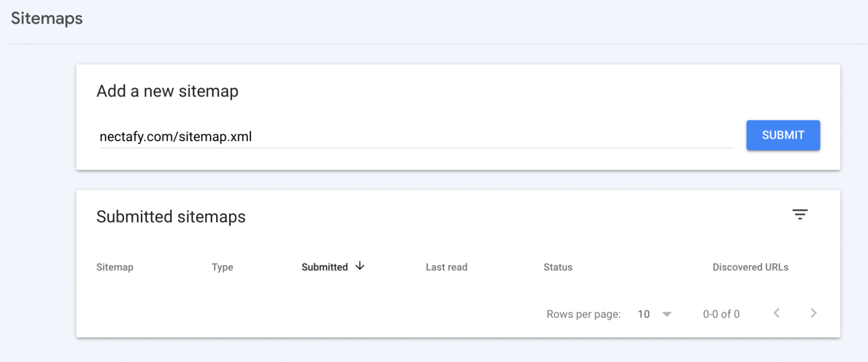Select 10 in the Rows per page control
This screenshot has height=362, width=868.
tap(644, 313)
